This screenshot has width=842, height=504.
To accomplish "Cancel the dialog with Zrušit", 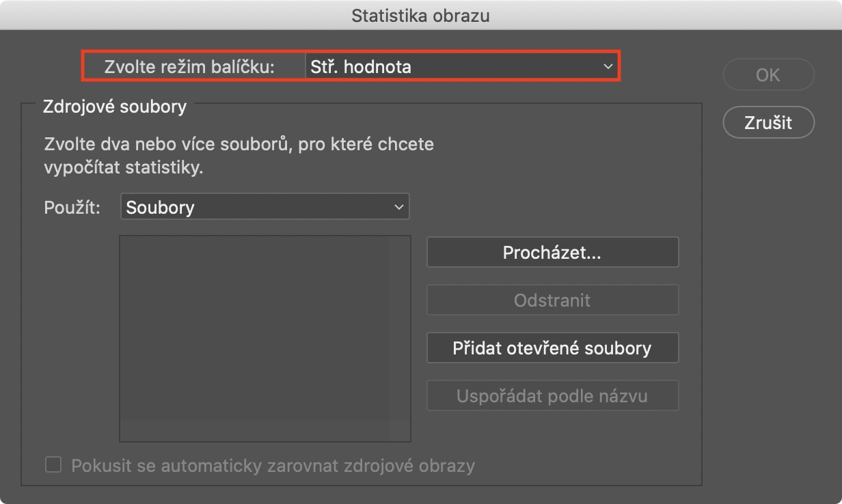I will point(768,122).
